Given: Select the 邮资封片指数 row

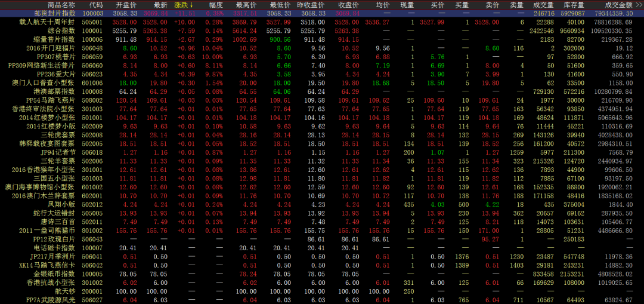Looking at the screenshot, I should tap(322, 13).
